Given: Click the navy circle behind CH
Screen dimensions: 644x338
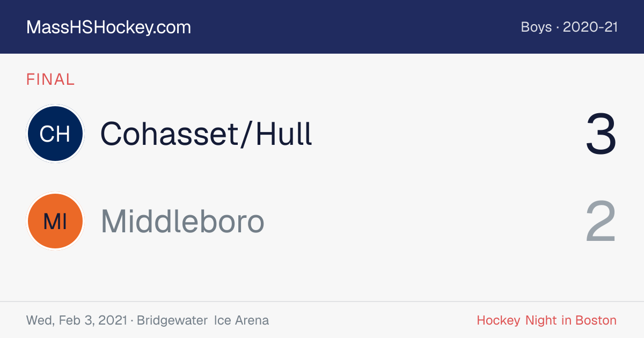Looking at the screenshot, I should [x=55, y=134].
